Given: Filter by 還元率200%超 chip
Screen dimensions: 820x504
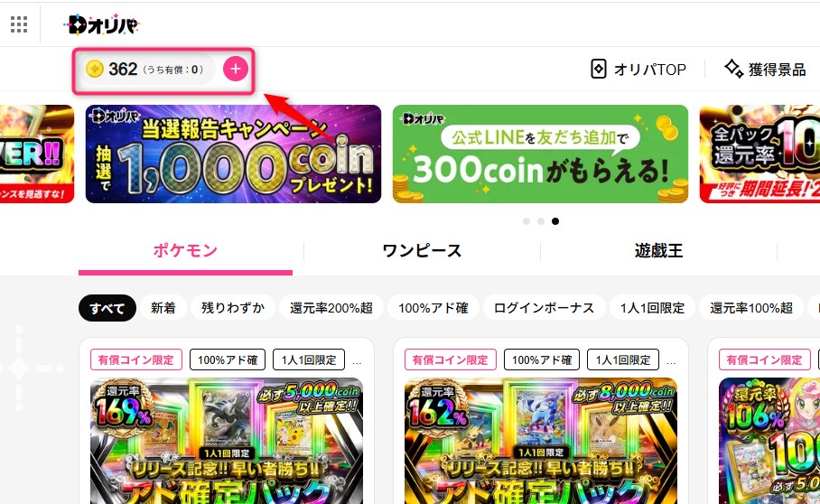Looking at the screenshot, I should (x=331, y=308).
